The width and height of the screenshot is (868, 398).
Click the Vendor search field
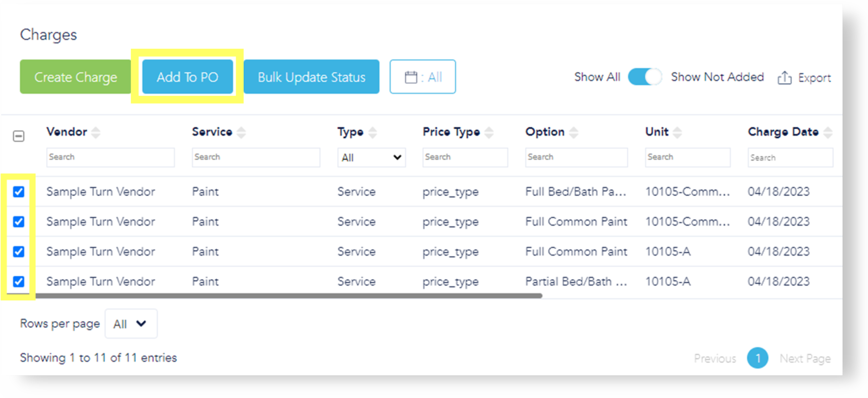click(110, 157)
